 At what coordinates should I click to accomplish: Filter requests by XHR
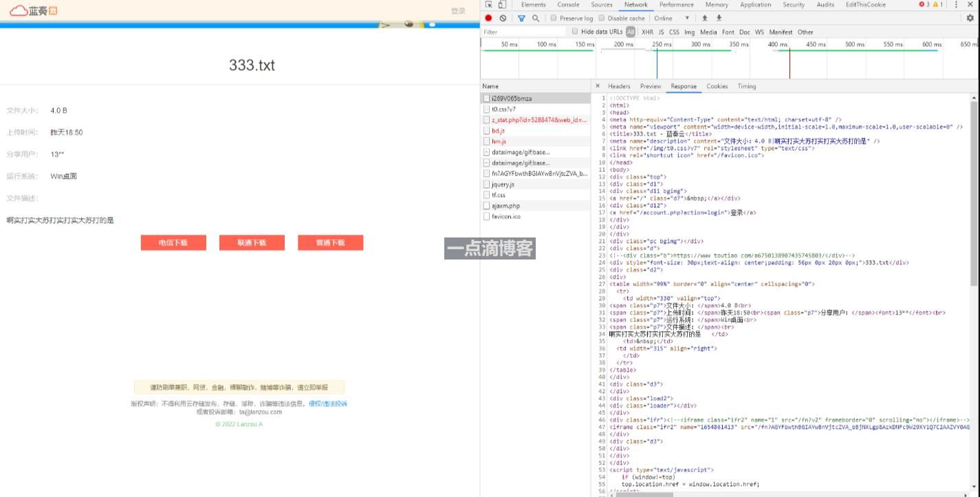[648, 32]
